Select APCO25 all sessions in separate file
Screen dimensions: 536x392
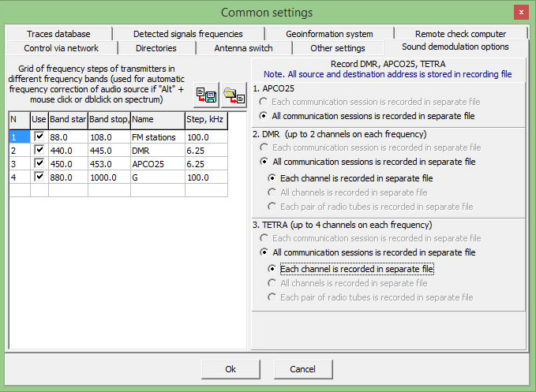click(x=264, y=116)
